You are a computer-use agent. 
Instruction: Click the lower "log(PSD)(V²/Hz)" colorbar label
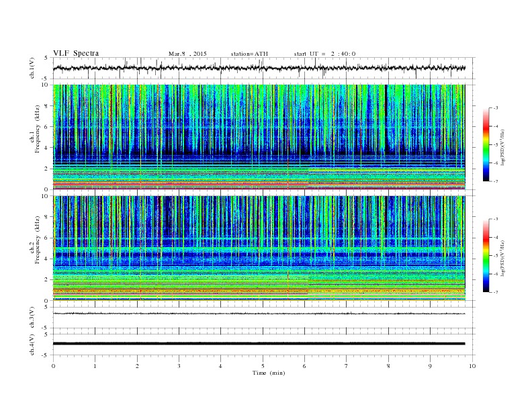pos(503,259)
